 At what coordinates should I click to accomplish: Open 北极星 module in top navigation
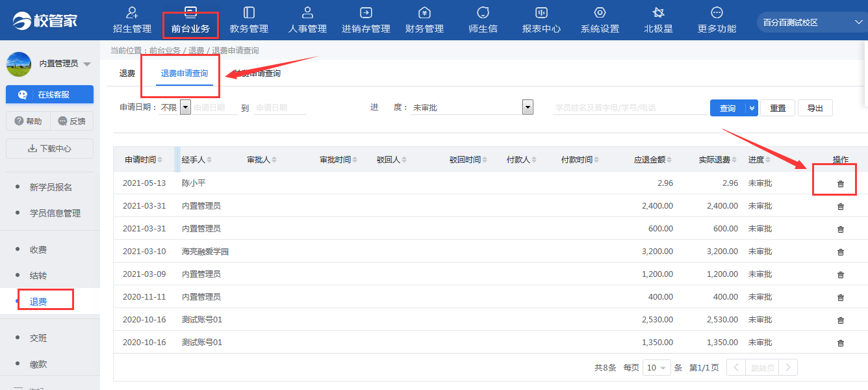click(x=658, y=20)
